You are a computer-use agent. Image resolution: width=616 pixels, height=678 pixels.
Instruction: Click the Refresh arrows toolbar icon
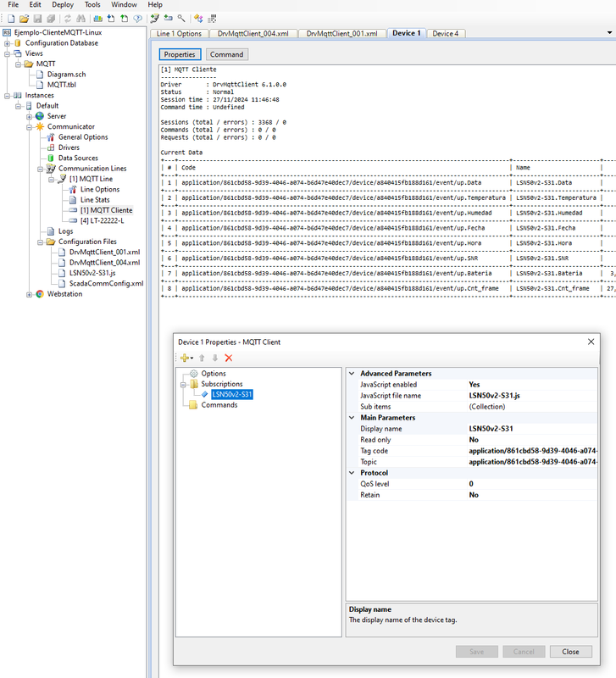tap(68, 19)
